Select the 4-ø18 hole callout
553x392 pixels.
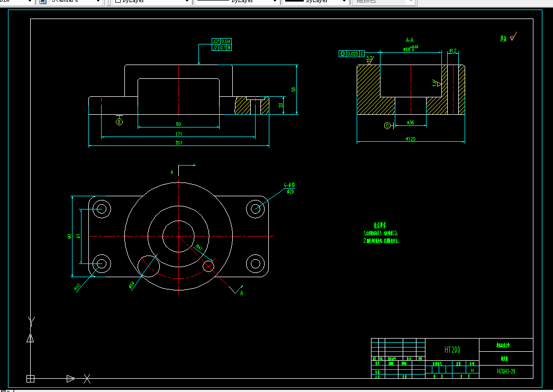(x=289, y=185)
